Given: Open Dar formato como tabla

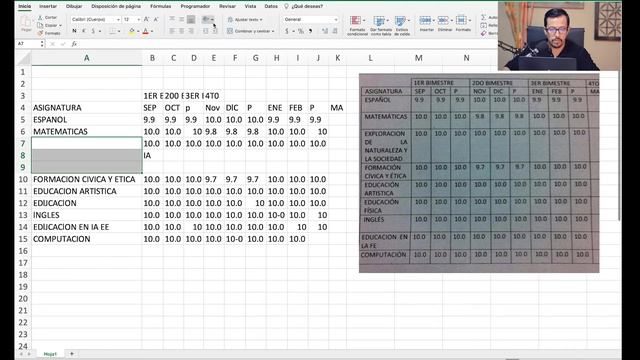Looking at the screenshot, I should point(380,26).
